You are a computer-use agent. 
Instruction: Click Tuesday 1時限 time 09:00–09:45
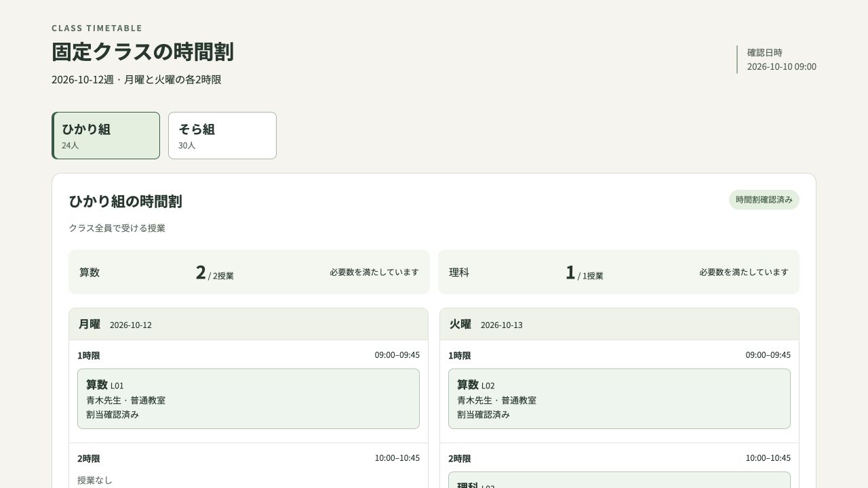[x=768, y=355]
